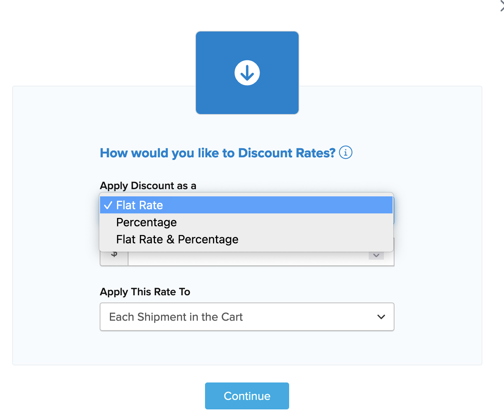504x420 pixels.
Task: Click the word Percentage in the last option
Action: point(208,240)
